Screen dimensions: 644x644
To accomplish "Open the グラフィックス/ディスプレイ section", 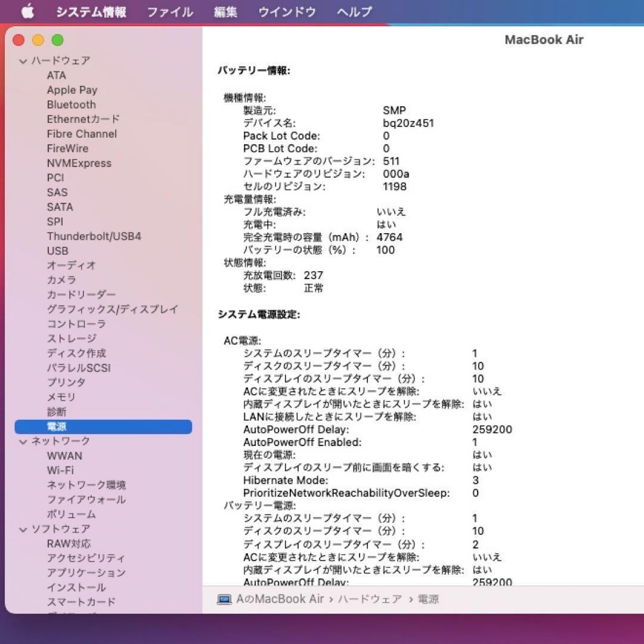I will point(112,309).
